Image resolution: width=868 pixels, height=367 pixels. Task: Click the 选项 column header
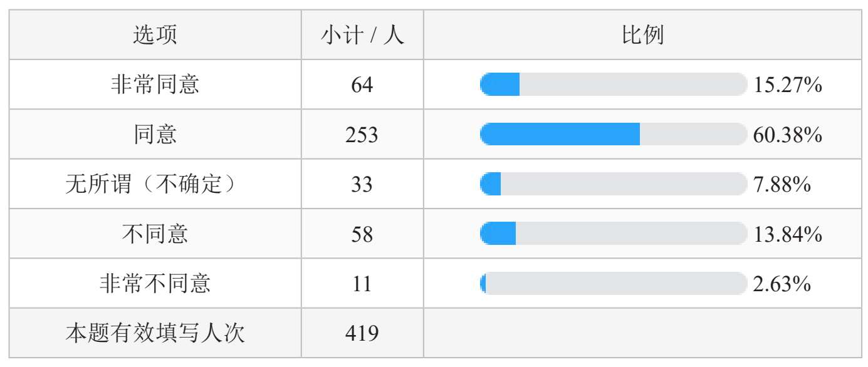coord(155,35)
